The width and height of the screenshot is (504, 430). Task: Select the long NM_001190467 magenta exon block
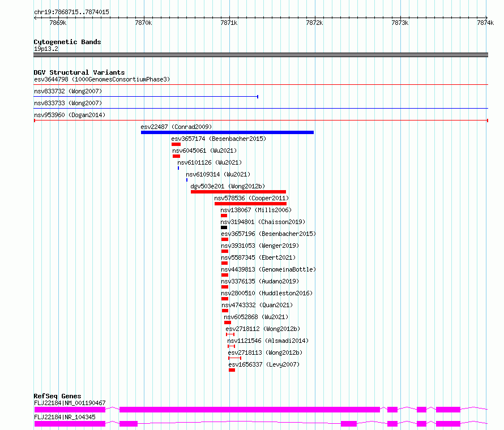250,410
